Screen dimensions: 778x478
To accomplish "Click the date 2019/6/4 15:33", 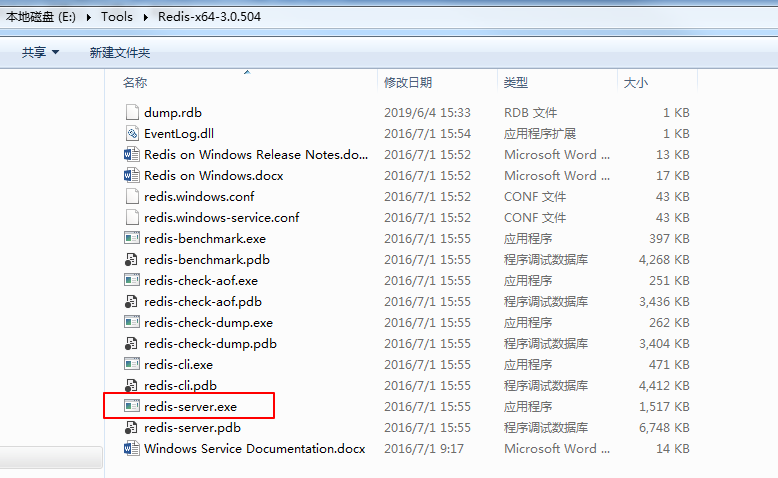I will click(427, 113).
